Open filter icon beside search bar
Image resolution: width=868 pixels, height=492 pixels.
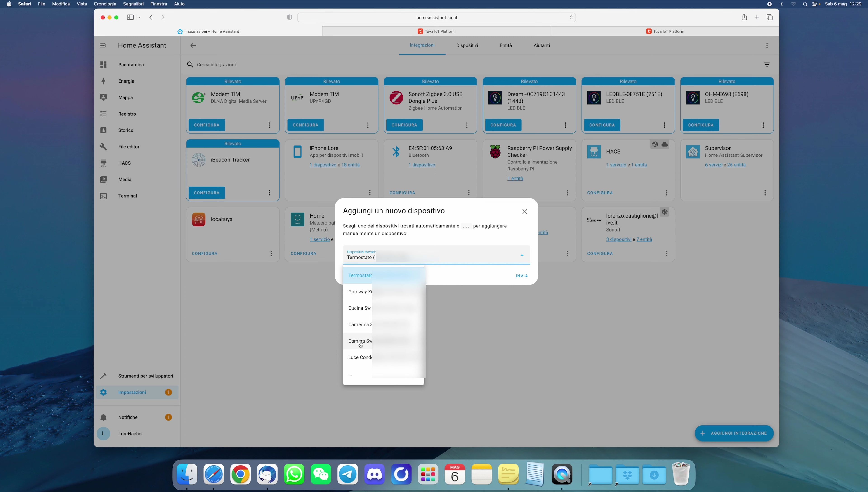tap(767, 64)
